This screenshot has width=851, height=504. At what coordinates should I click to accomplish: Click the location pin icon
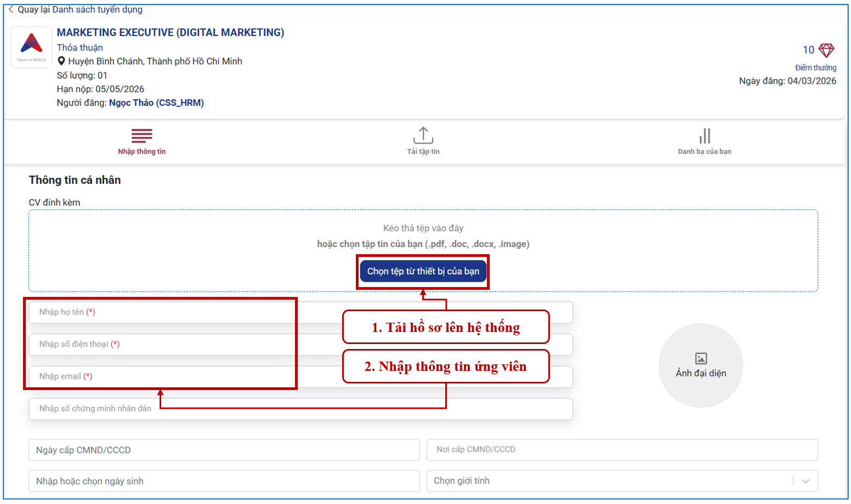tap(61, 61)
